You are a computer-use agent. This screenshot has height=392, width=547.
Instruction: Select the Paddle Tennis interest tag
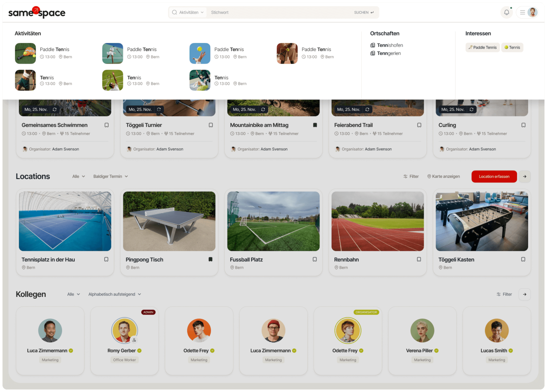tap(482, 47)
